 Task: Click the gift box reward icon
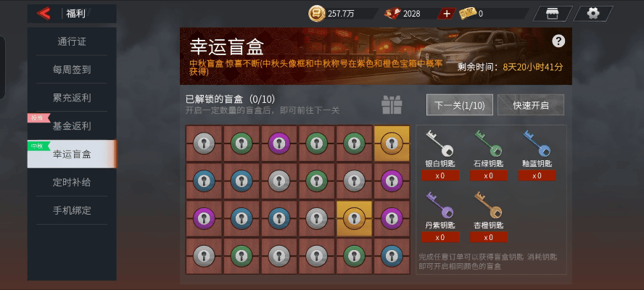pyautogui.click(x=392, y=104)
